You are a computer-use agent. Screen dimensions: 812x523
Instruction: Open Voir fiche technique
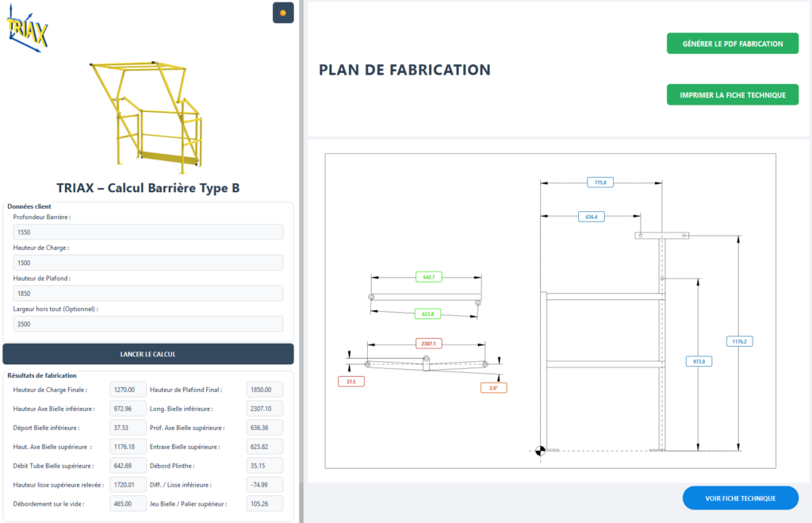click(740, 498)
